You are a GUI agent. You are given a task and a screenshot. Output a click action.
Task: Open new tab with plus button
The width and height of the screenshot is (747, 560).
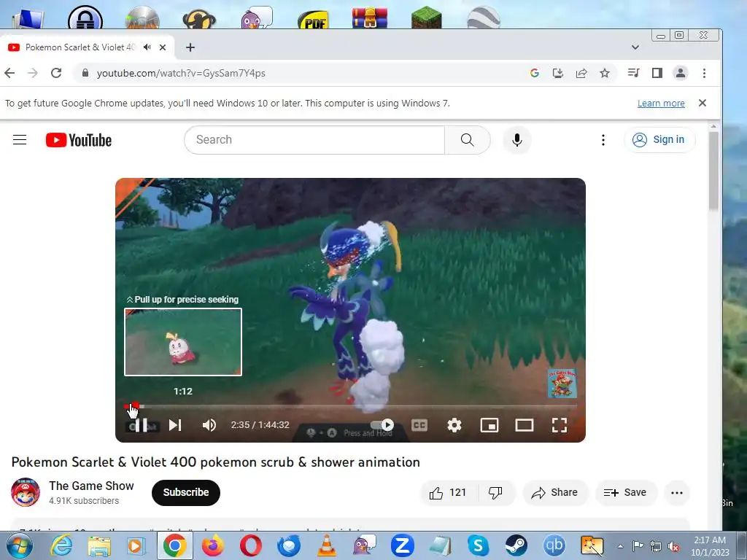[x=190, y=47]
